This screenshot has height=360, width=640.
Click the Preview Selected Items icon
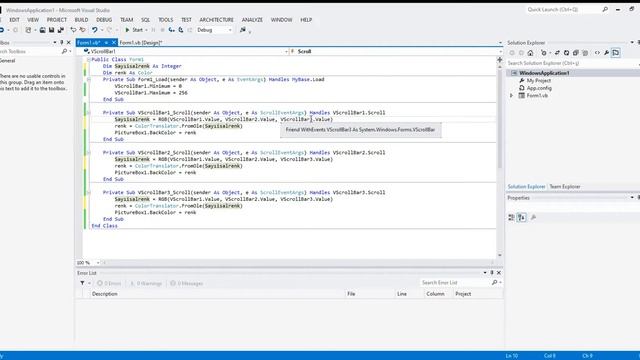coord(616,53)
